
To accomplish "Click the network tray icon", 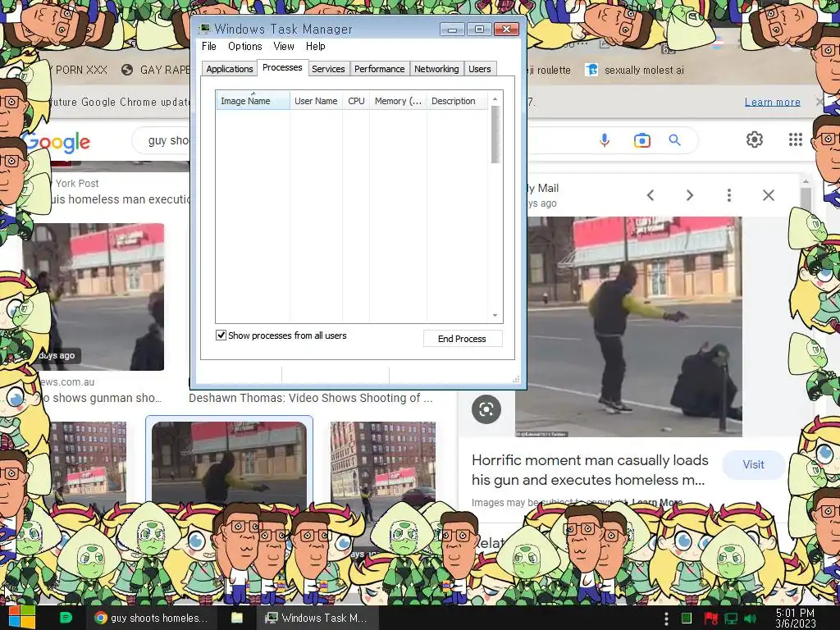I will click(731, 619).
